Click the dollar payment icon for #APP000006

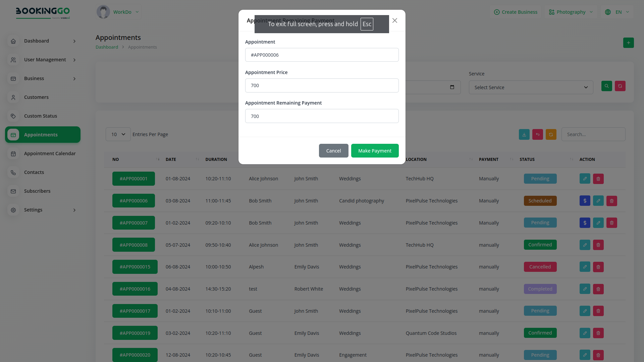click(x=585, y=201)
